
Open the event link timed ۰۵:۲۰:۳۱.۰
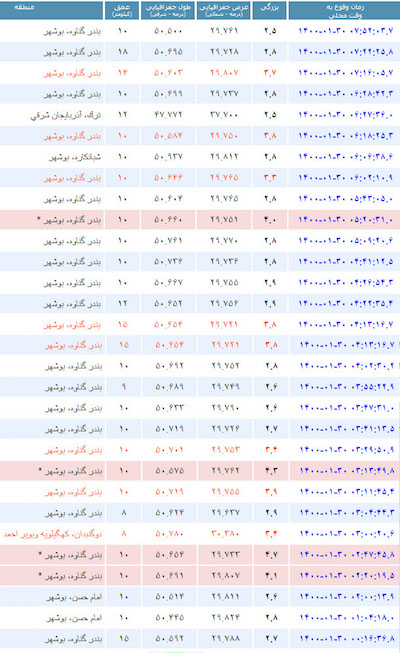coord(346,219)
